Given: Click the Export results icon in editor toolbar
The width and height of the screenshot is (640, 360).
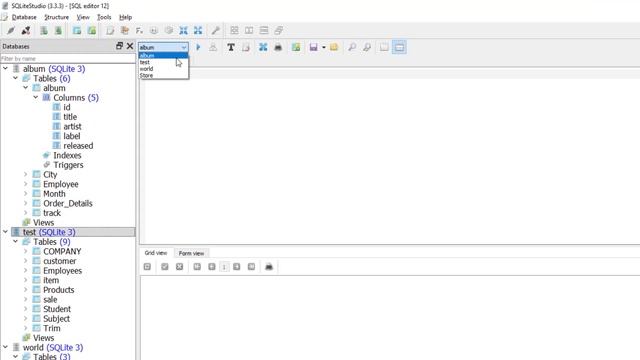Looking at the screenshot, I should pos(263,47).
